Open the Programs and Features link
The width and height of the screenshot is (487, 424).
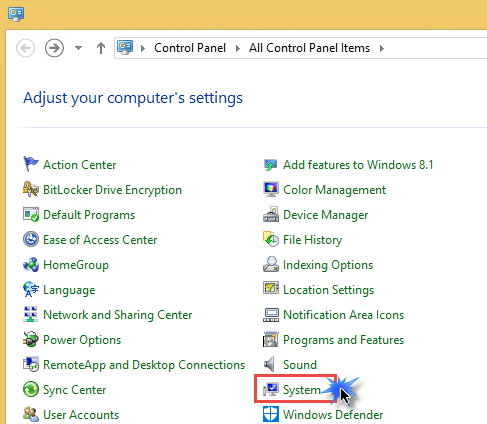click(x=343, y=340)
